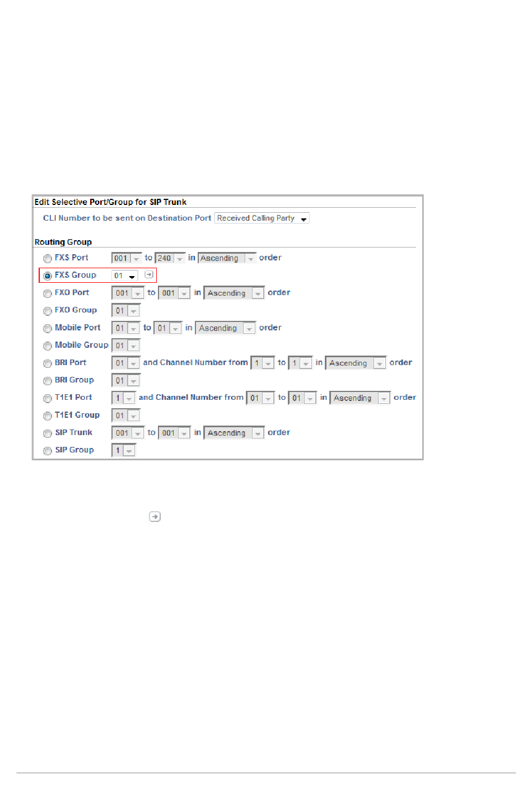Open BRI Port Ascending order dropdown
Screen dimensions: 532x789
[356, 363]
